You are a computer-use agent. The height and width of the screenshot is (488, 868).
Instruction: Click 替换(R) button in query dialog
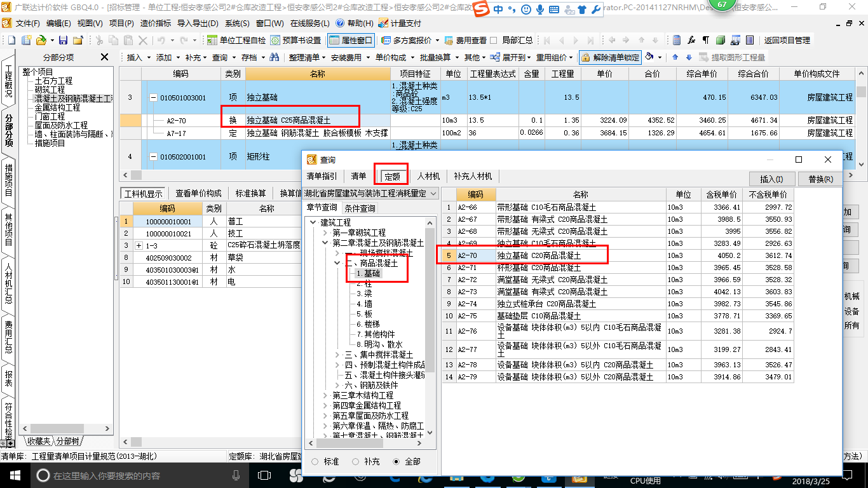(820, 179)
